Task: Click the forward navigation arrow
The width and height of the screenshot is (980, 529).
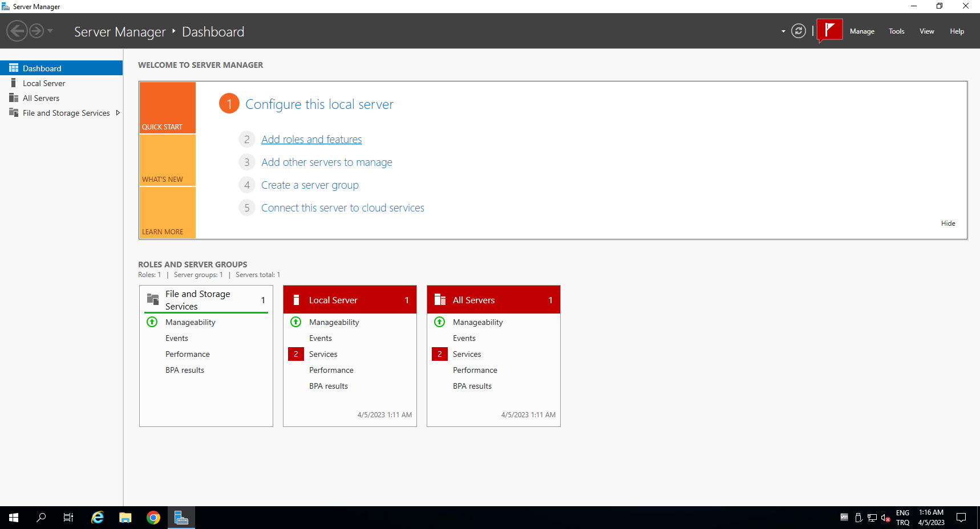Action: (x=35, y=30)
